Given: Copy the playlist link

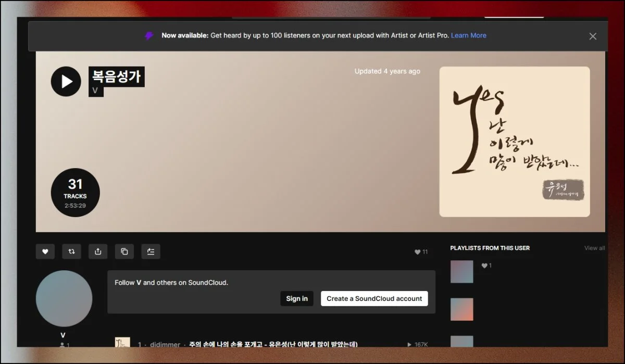Looking at the screenshot, I should coord(124,252).
